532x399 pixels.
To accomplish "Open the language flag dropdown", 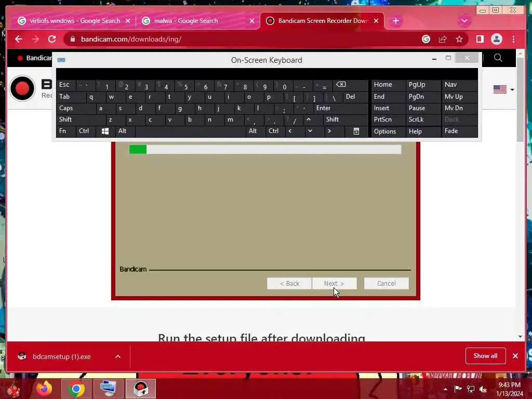I will [503, 89].
